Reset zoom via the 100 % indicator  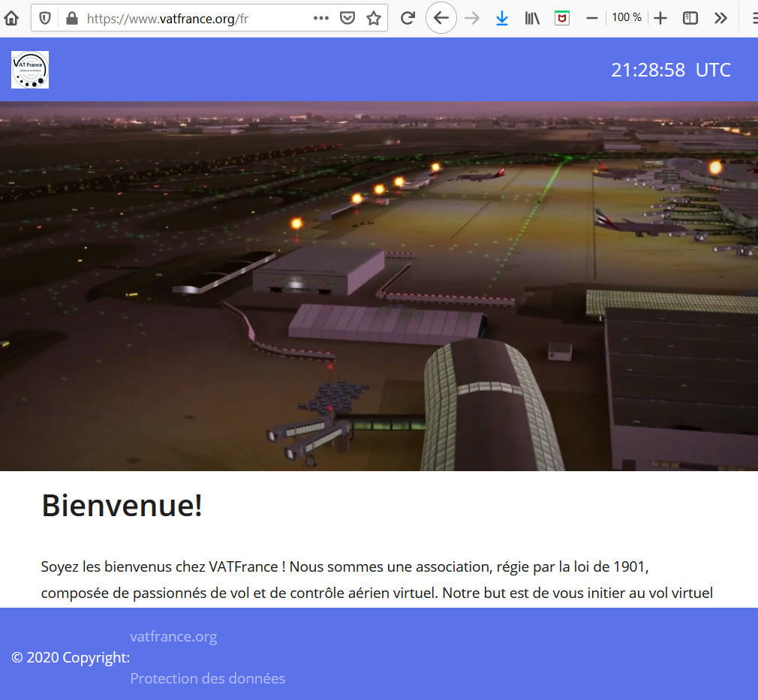pyautogui.click(x=627, y=17)
